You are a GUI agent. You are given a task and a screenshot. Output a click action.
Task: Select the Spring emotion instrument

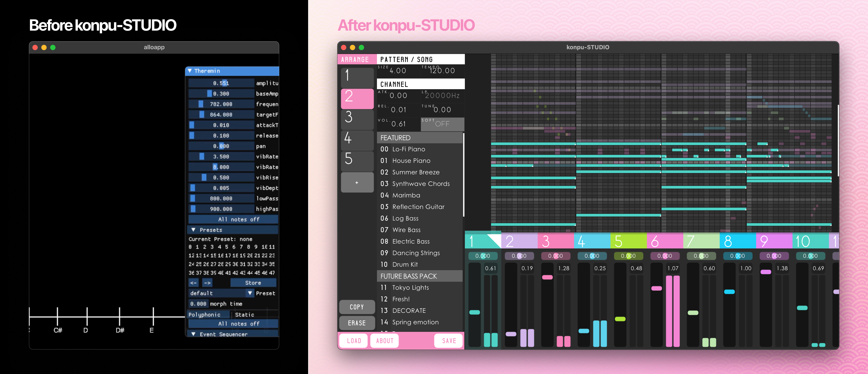coord(420,322)
